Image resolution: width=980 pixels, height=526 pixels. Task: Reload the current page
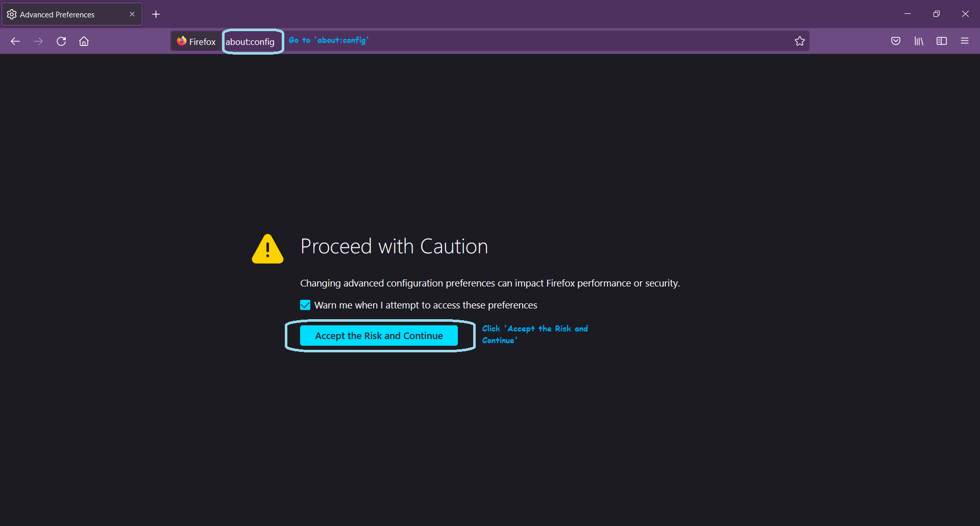(x=61, y=41)
